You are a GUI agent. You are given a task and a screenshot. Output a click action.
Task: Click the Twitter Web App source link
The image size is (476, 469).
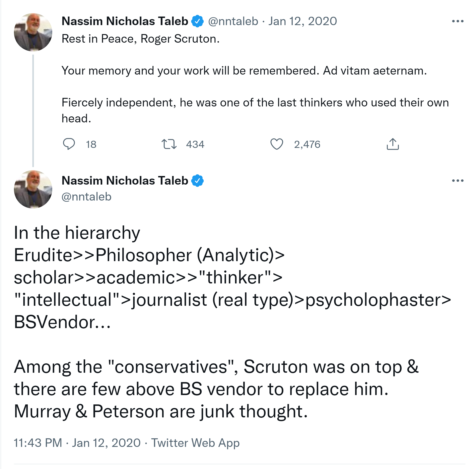195,443
